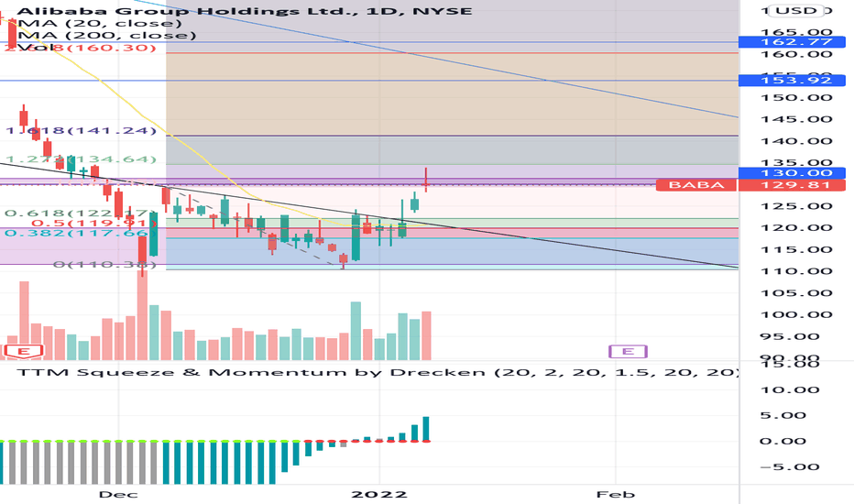Click the Feb label on time axis
The image size is (854, 504).
pyautogui.click(x=616, y=495)
